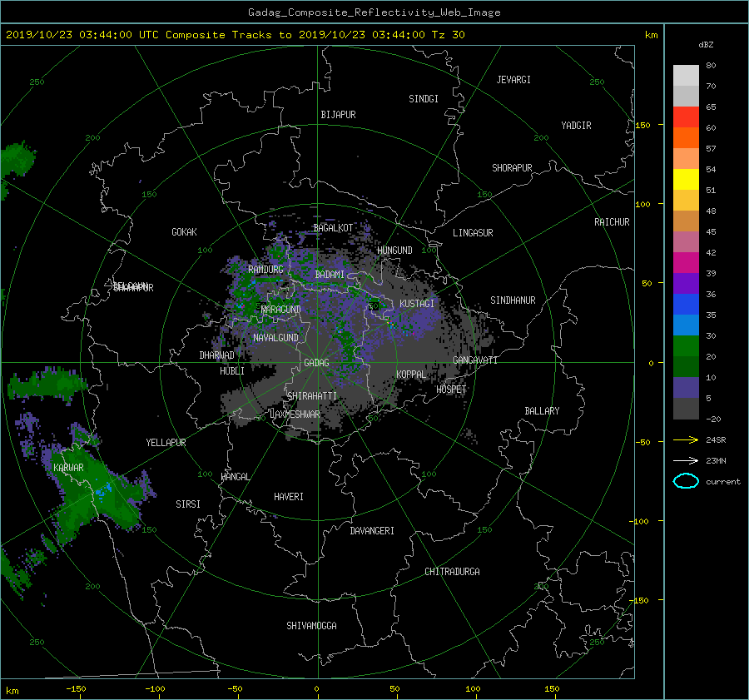
Task: Click the 100 tick on bottom axis
Action: click(473, 688)
